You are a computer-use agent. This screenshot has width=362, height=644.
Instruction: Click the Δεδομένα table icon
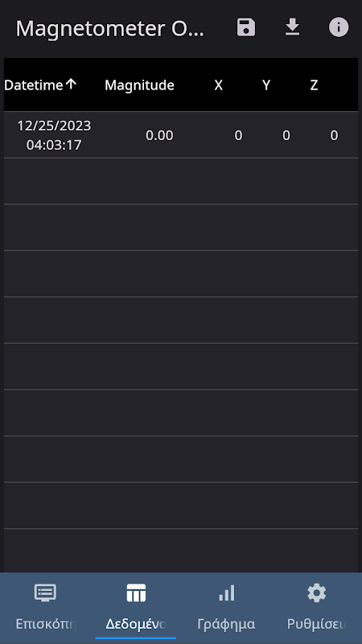pyautogui.click(x=136, y=593)
